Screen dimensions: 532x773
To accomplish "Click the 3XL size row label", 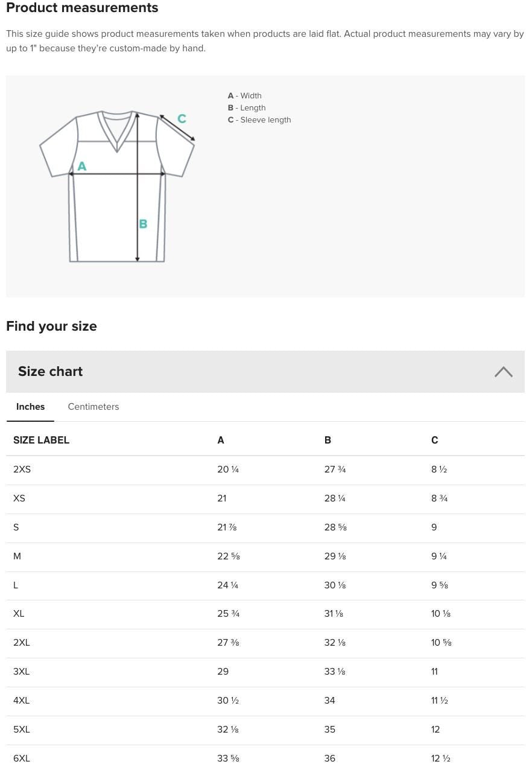I will (x=21, y=672).
